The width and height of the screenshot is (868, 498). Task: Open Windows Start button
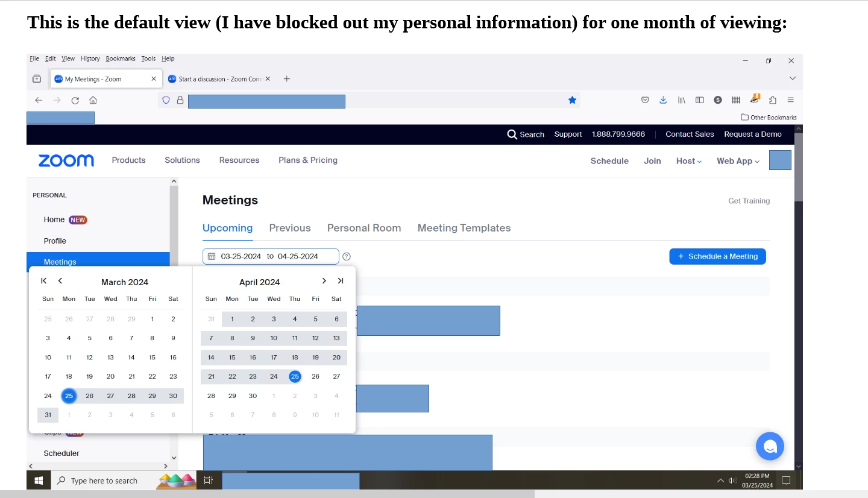(x=39, y=481)
